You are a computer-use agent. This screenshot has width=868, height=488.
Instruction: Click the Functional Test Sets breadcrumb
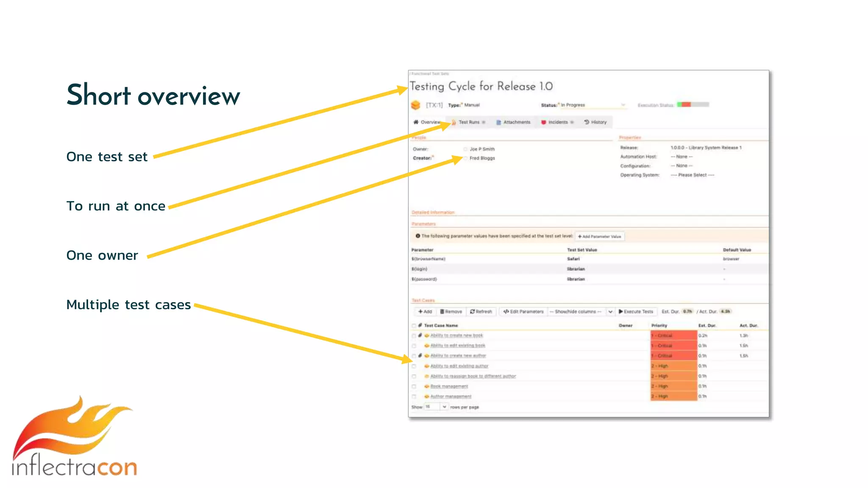click(429, 74)
